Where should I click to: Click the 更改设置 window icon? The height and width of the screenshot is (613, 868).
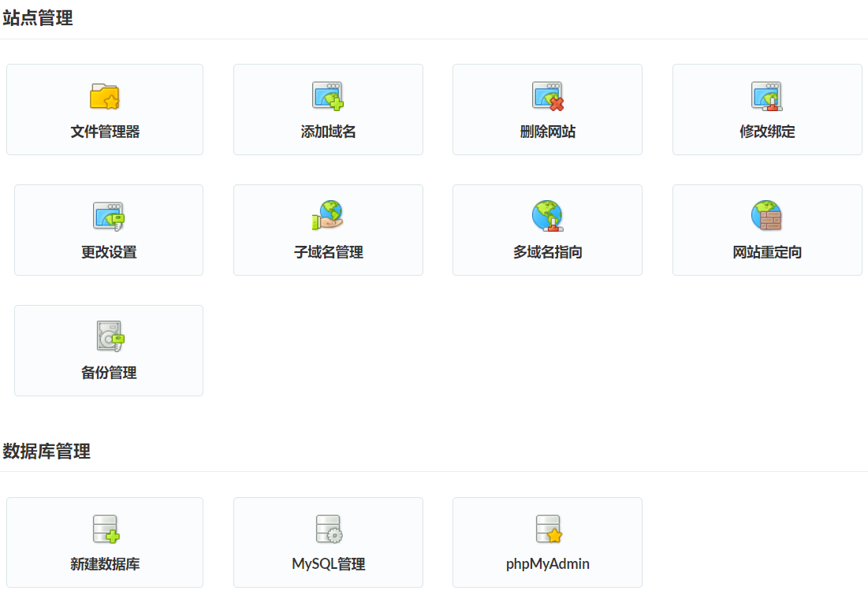pos(109,216)
